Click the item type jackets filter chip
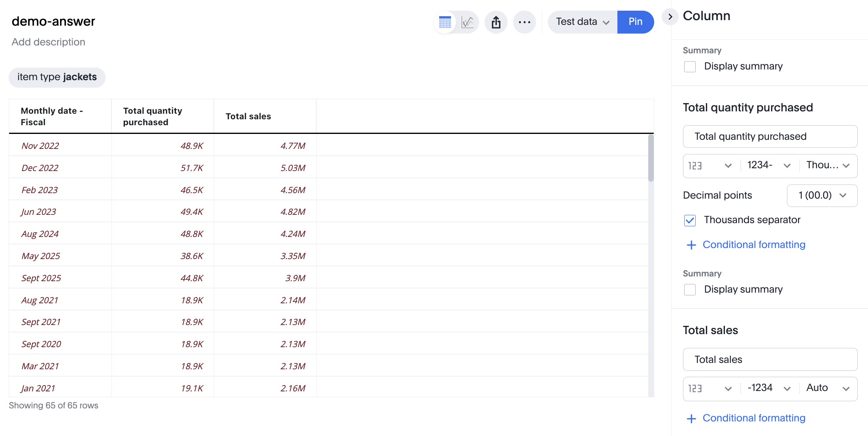The width and height of the screenshot is (868, 436). click(57, 77)
